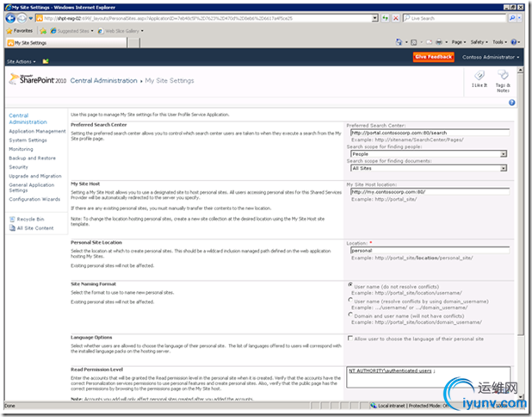
Task: Expand the address bar URL history dropdown
Action: 375,18
